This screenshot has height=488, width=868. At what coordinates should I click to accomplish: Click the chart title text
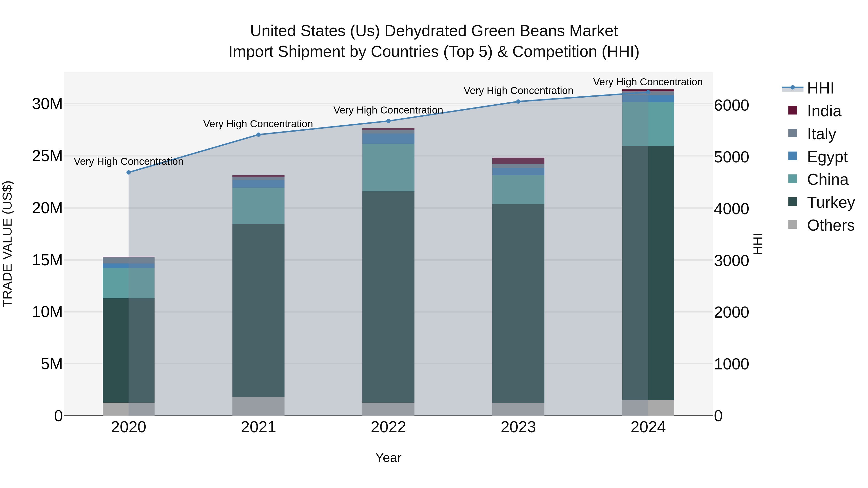coord(434,41)
